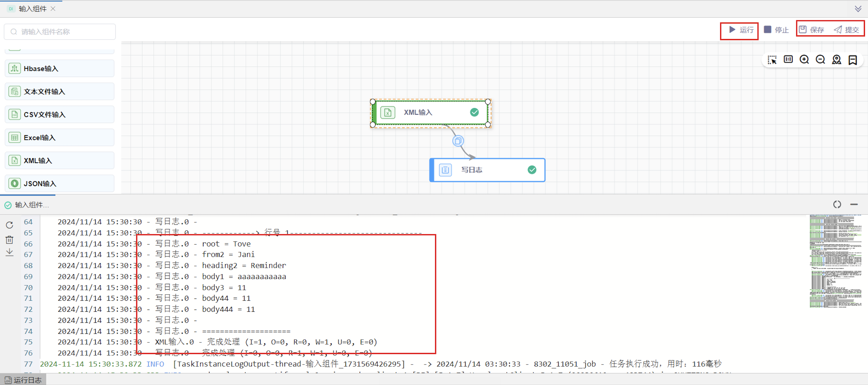Image resolution: width=868 pixels, height=385 pixels.
Task: Close the 输入组件 tab
Action: (x=53, y=9)
